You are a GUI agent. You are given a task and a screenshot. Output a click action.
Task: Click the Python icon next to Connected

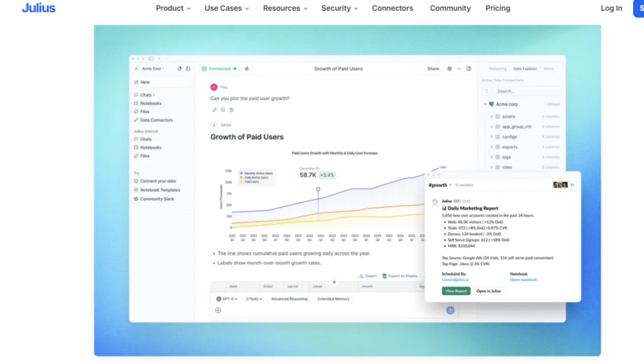[x=247, y=69]
